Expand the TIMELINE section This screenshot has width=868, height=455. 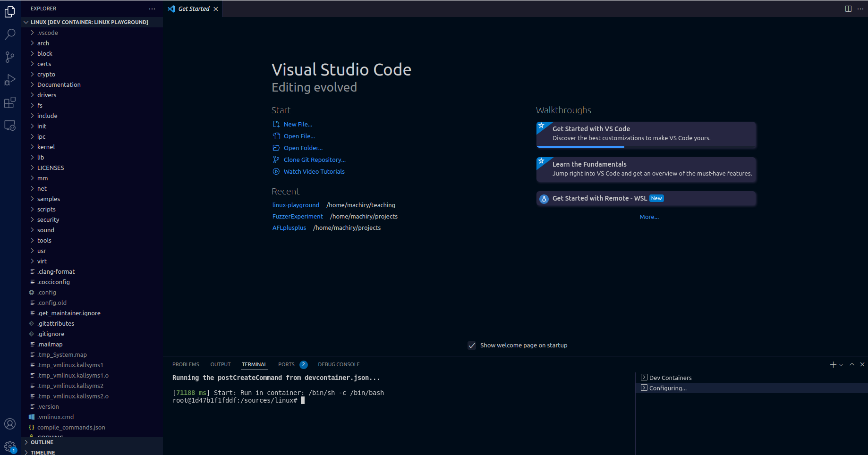[x=92, y=452]
